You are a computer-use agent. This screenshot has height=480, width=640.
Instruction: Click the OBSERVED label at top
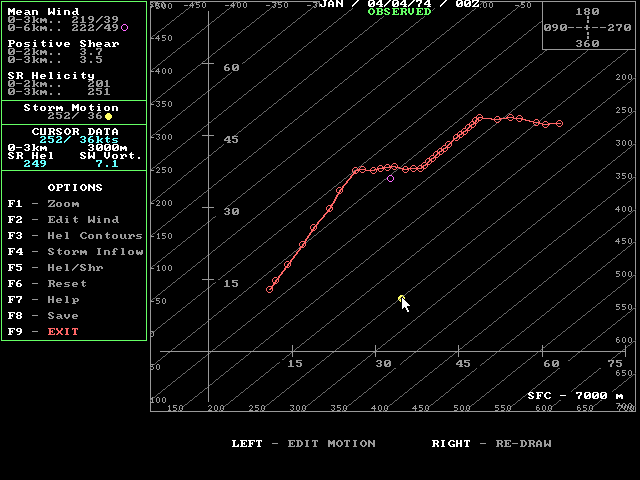coord(399,12)
